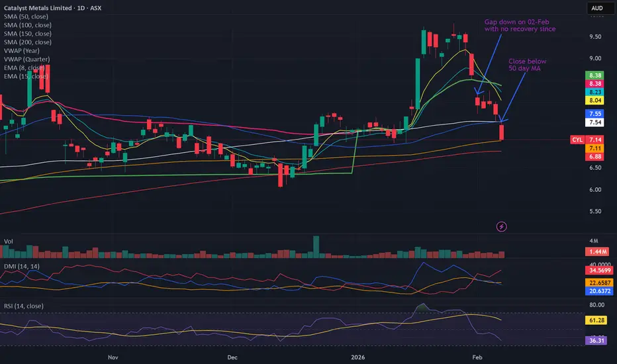
Task: Click the 1.44M volume value label
Action: (x=597, y=251)
